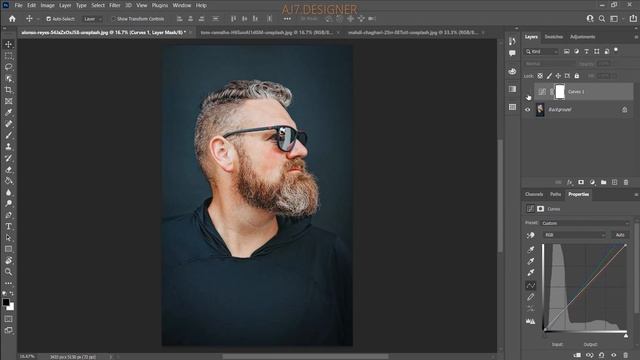The image size is (640, 360).
Task: Click the Curves 1 layer mask thumbnail
Action: pos(560,92)
